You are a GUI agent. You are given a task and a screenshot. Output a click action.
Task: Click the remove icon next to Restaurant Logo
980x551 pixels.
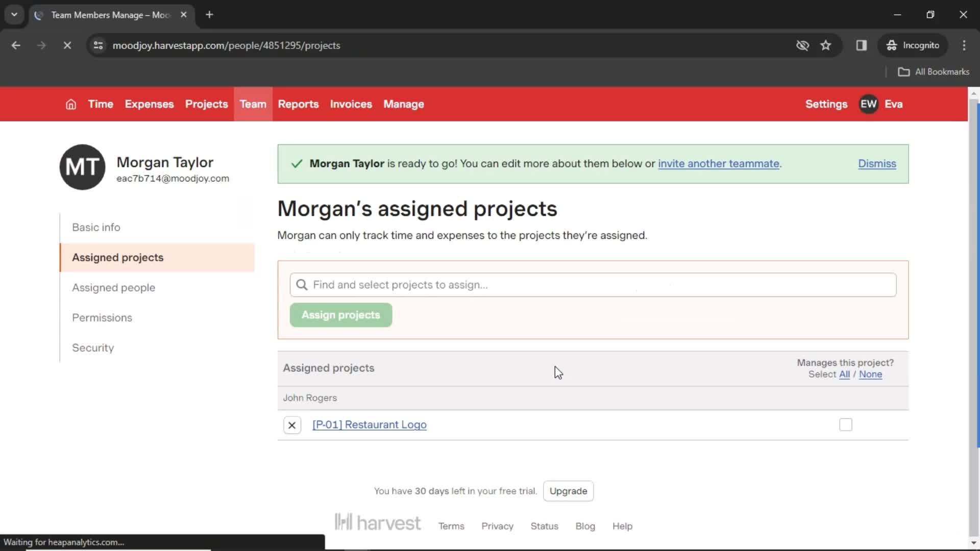tap(292, 424)
